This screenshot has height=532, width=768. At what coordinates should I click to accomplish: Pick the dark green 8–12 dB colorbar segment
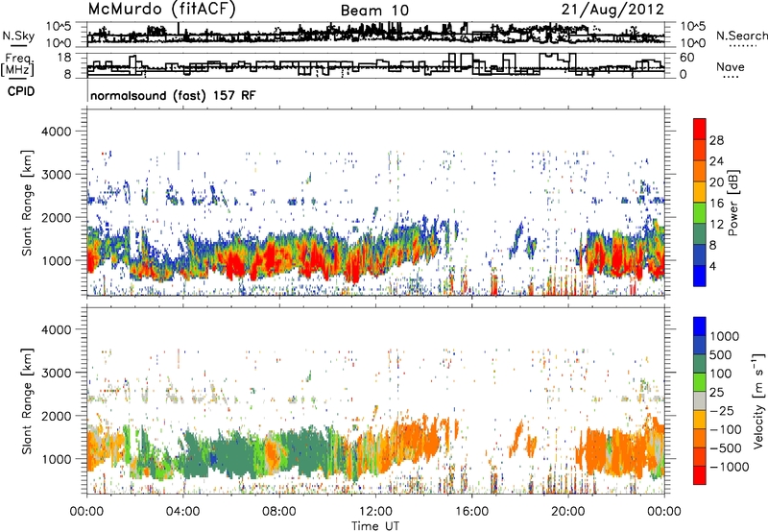coord(700,234)
